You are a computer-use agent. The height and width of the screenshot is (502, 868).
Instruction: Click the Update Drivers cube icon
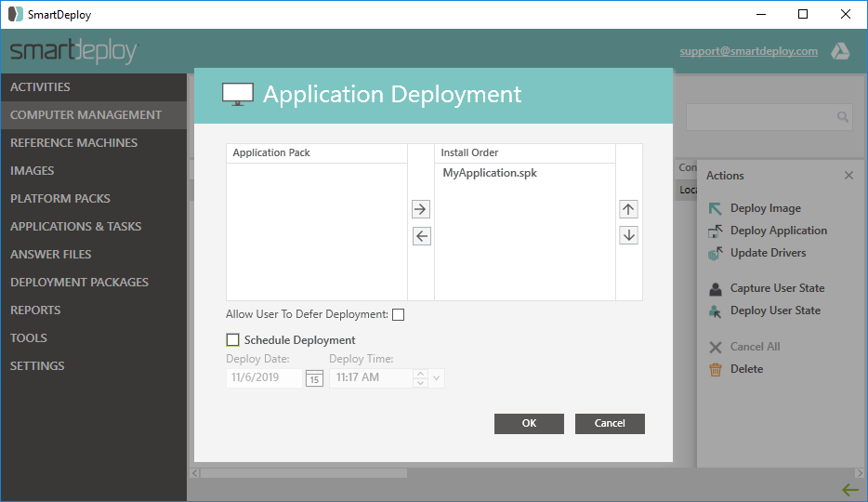(716, 254)
